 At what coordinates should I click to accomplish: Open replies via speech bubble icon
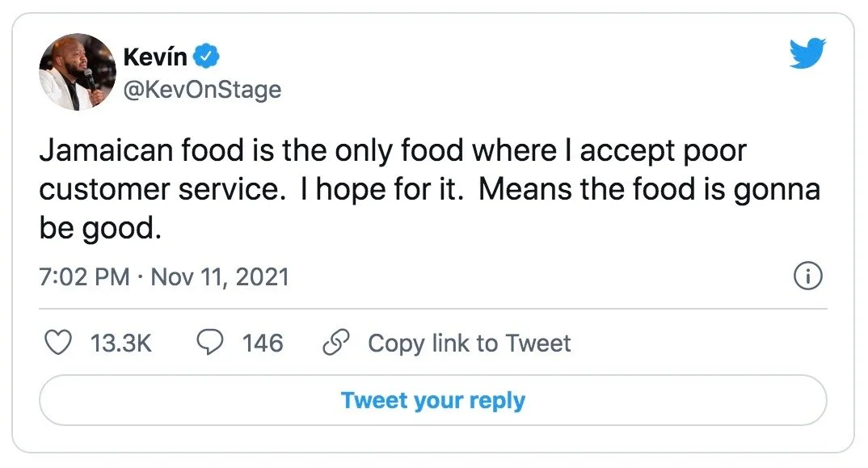[x=211, y=343]
